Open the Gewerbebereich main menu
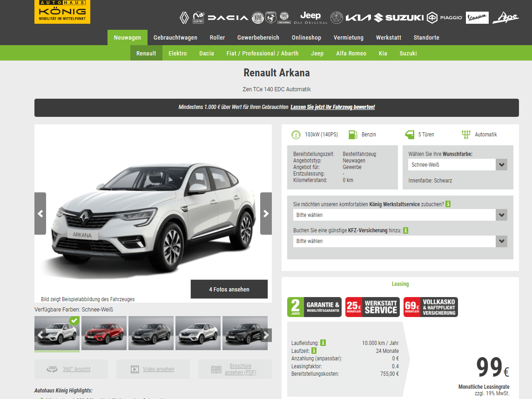This screenshot has height=399, width=532. (x=258, y=38)
